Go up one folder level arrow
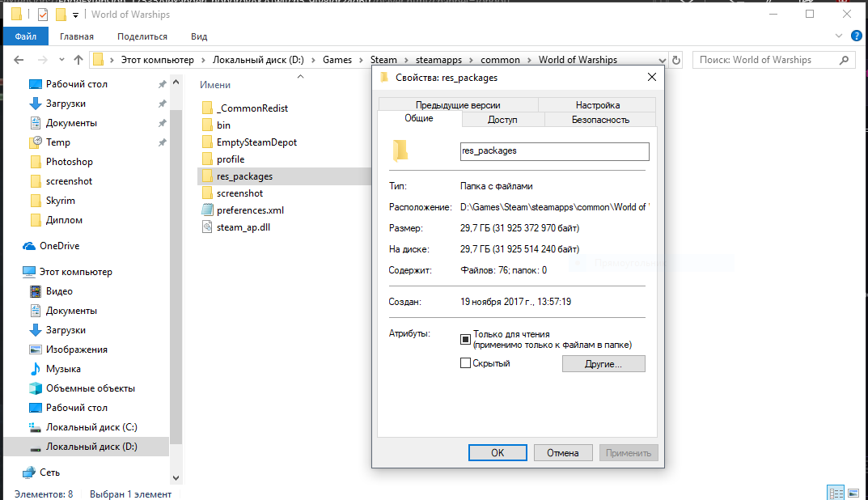This screenshot has width=868, height=500. 78,60
